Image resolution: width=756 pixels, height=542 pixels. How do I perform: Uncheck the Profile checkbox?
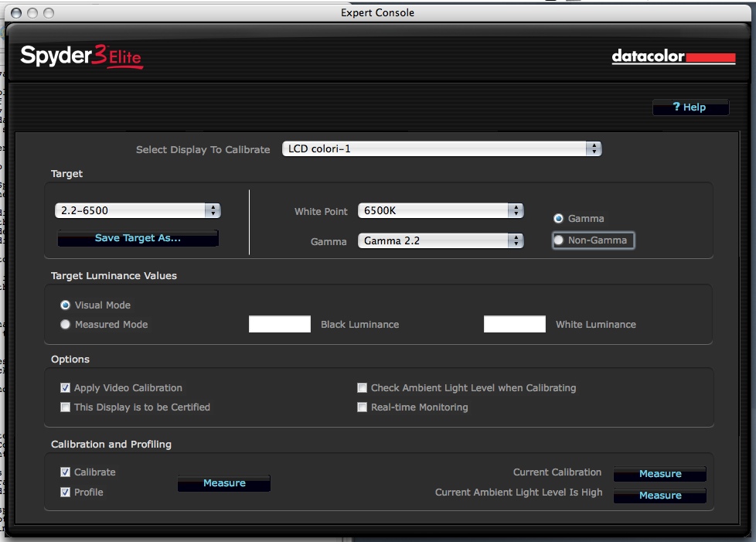66,493
